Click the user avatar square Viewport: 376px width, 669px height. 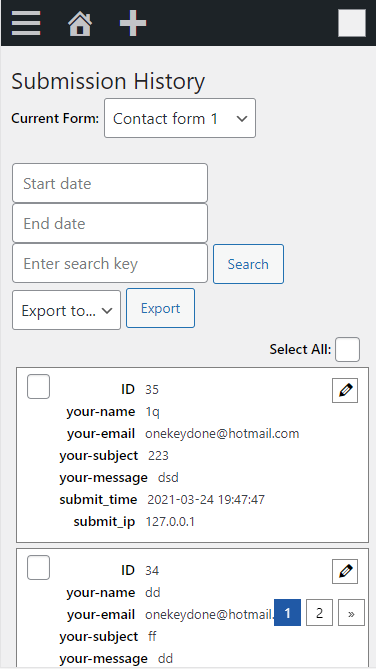352,23
